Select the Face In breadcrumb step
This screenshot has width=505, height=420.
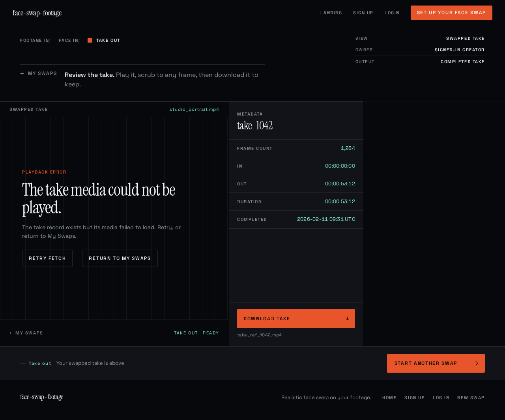68,41
